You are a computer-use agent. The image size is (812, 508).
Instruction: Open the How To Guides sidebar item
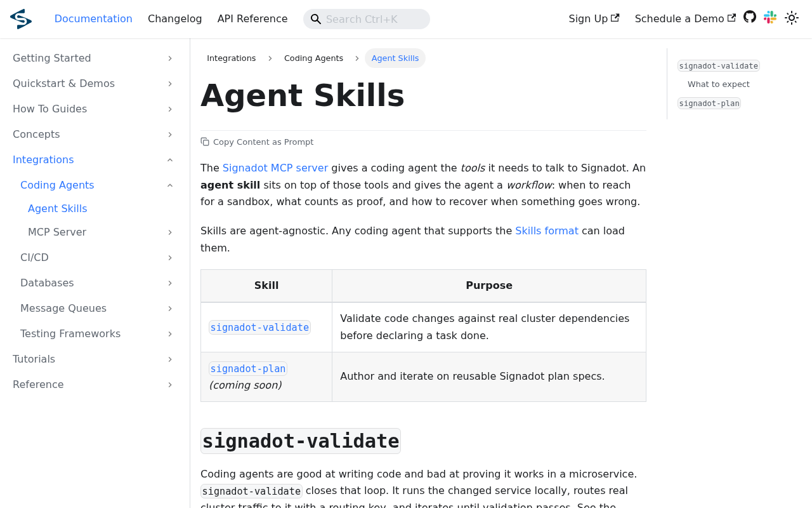(49, 109)
